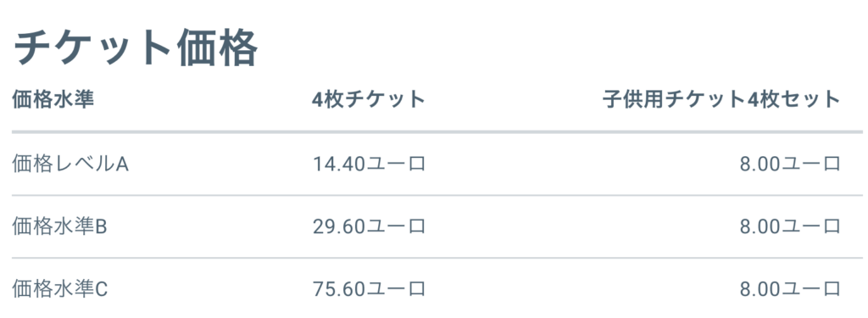This screenshot has width=868, height=318.
Task: Click the 子供用チケット4枚セット column header
Action: tap(722, 100)
